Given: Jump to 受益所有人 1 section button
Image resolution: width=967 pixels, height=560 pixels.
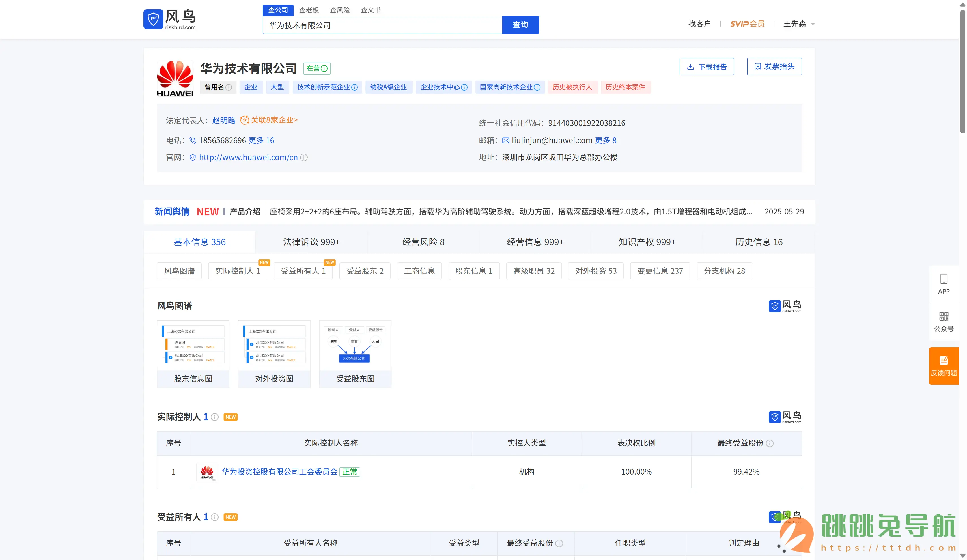Looking at the screenshot, I should pyautogui.click(x=303, y=271).
